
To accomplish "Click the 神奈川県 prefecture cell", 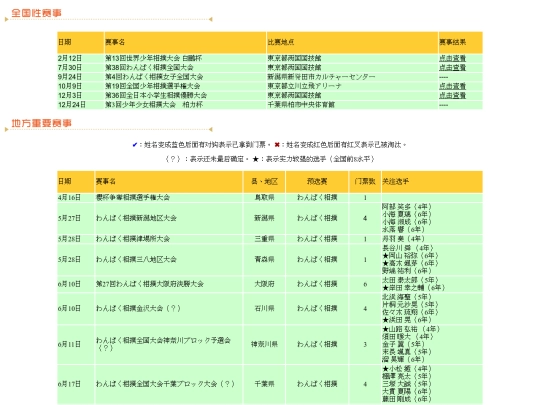I will point(264,344).
